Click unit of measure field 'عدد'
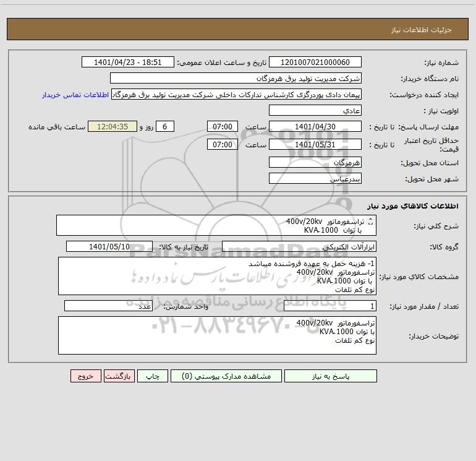The width and height of the screenshot is (476, 461). pyautogui.click(x=108, y=306)
